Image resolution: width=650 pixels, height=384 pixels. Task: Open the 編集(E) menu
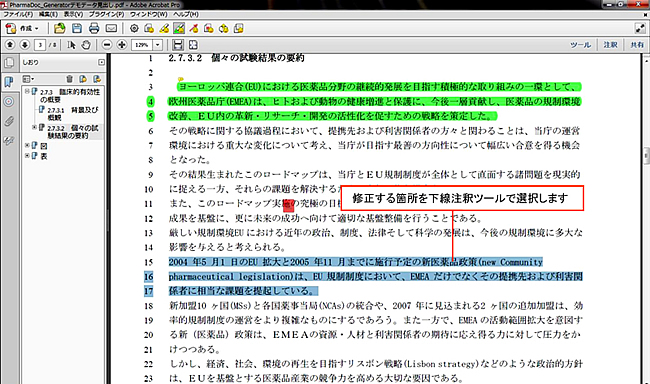(48, 14)
